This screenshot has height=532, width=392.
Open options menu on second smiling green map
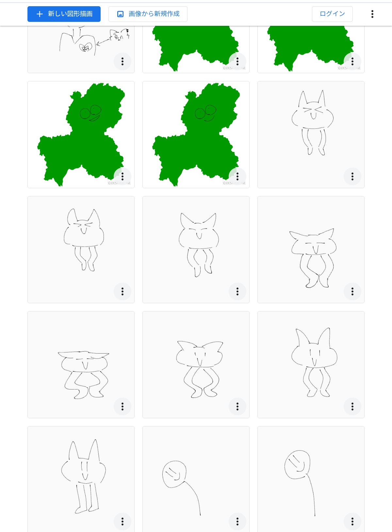237,176
